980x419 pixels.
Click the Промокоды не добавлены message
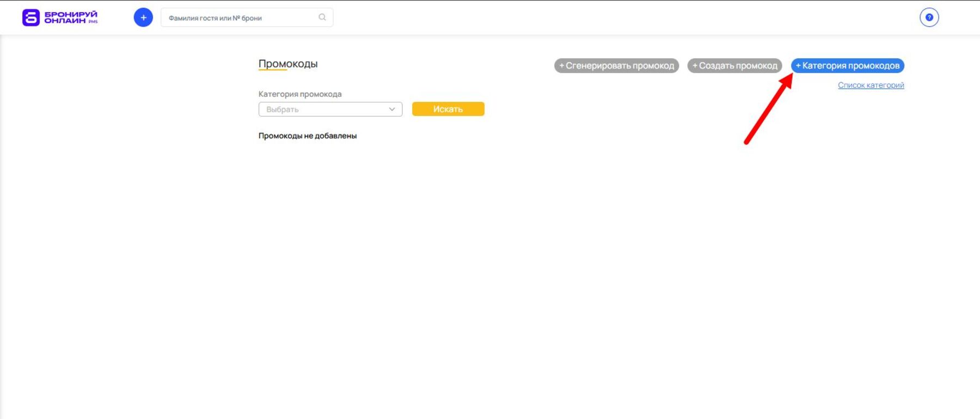(308, 136)
